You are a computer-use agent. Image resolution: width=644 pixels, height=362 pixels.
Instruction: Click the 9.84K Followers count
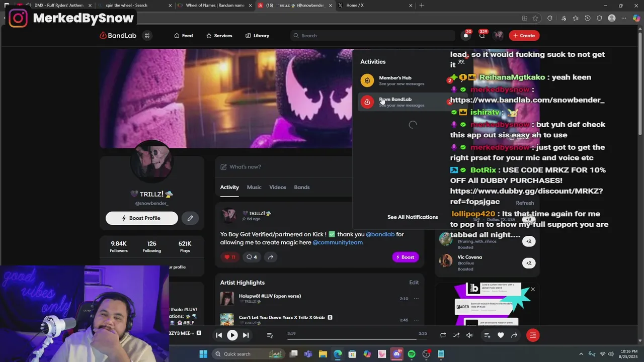coord(119,247)
